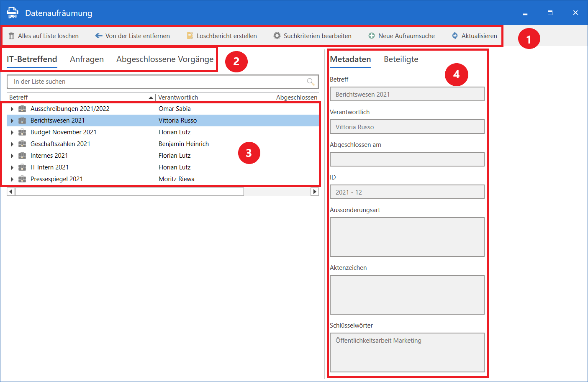Viewport: 588px width, 382px height.
Task: Start a Neue Aufräumsuche
Action: 401,36
